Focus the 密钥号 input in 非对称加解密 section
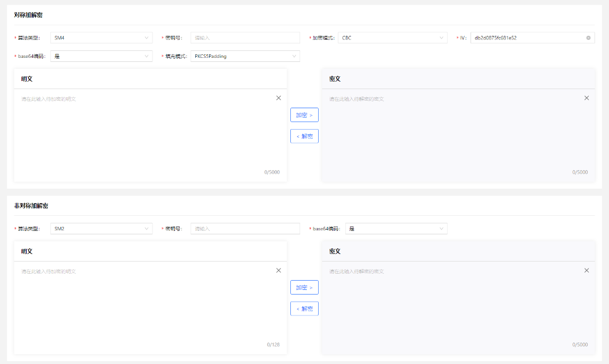Image resolution: width=609 pixels, height=364 pixels. pyautogui.click(x=245, y=229)
